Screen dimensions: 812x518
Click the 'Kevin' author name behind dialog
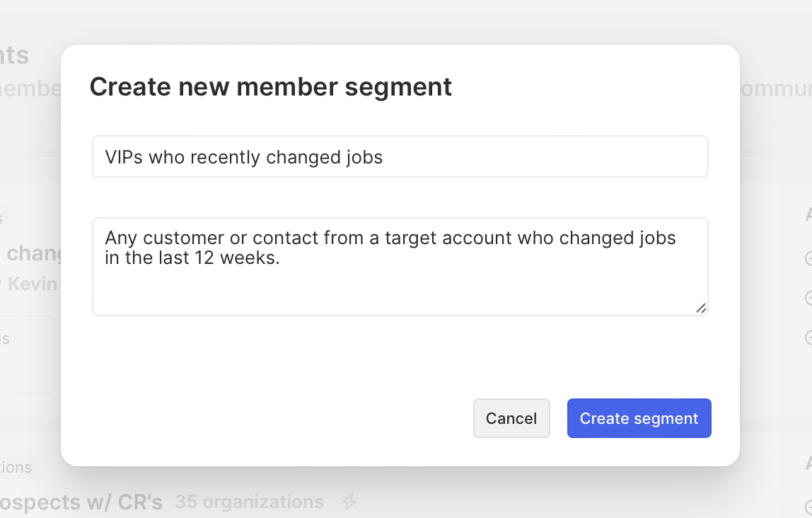[x=32, y=284]
